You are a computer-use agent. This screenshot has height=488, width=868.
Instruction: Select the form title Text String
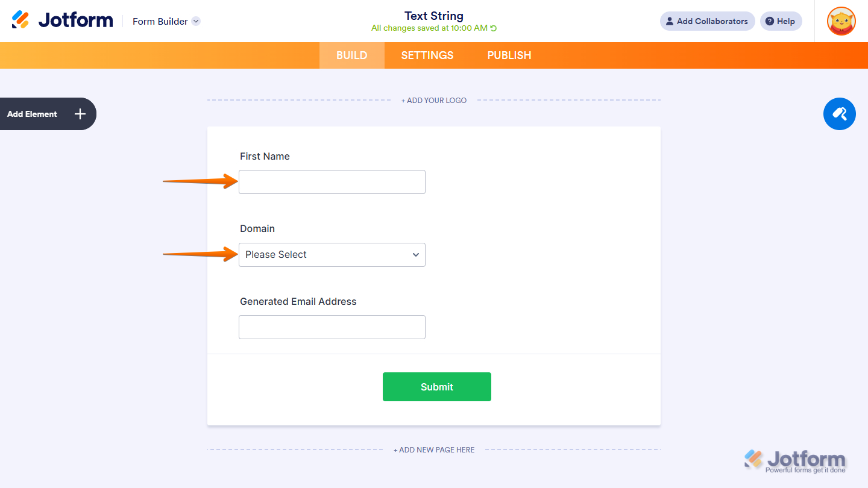(x=433, y=16)
